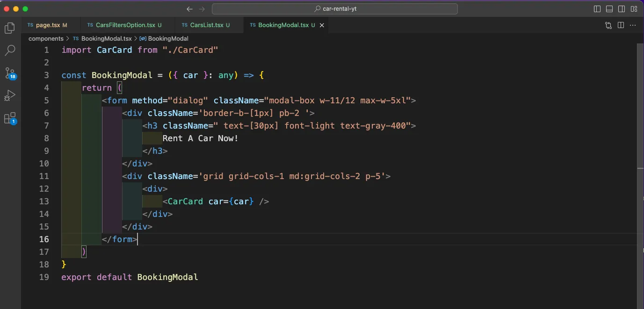Close the BookingModal.tsx tab

coord(322,25)
